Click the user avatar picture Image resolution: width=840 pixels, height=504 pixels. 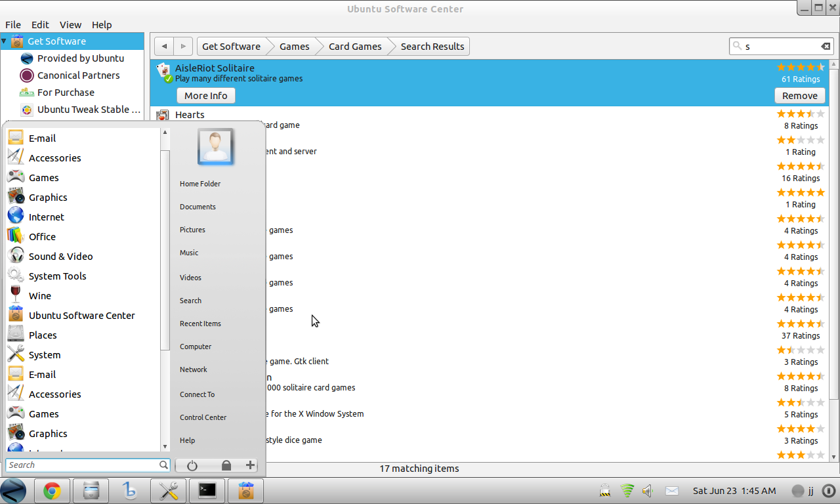pos(216,146)
